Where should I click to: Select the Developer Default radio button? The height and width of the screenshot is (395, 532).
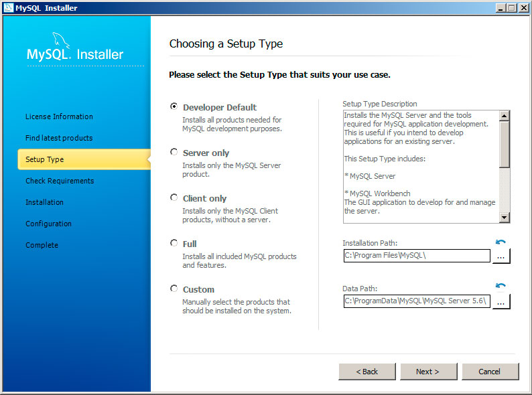[x=174, y=106]
